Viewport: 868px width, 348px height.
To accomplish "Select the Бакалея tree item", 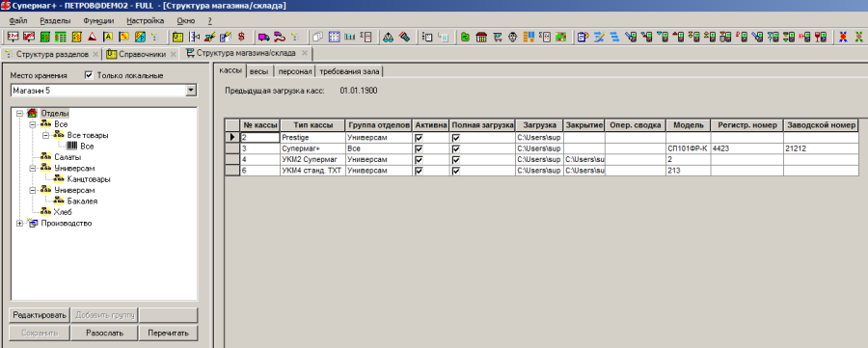I will tap(83, 201).
